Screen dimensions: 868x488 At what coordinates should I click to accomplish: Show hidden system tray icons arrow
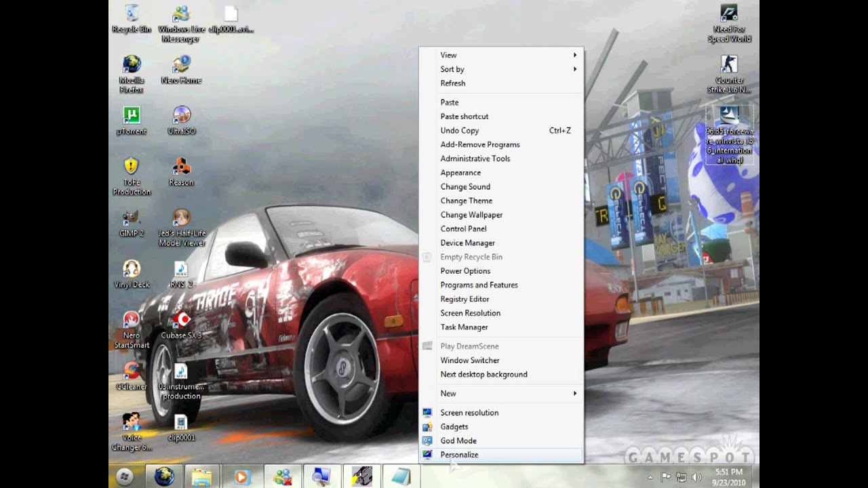coord(652,477)
